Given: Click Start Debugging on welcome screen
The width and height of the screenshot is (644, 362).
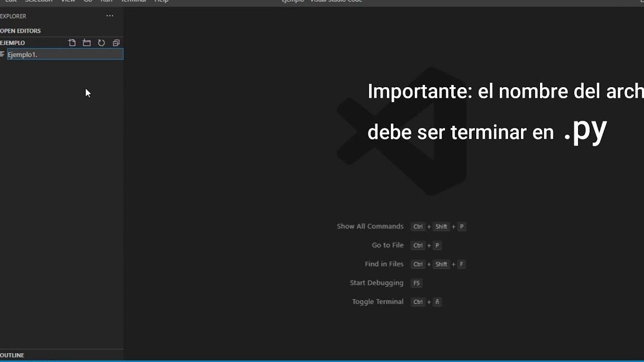Looking at the screenshot, I should coord(376,283).
